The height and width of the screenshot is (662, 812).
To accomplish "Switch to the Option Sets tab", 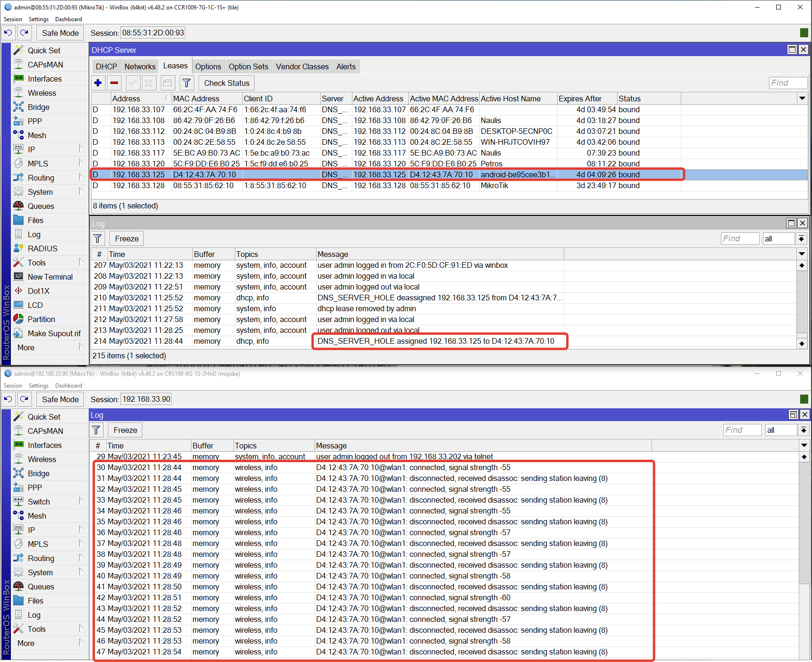I will tap(248, 66).
